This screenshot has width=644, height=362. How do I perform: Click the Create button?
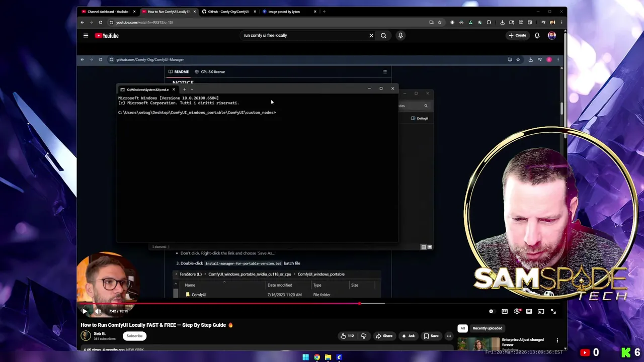[x=517, y=36]
